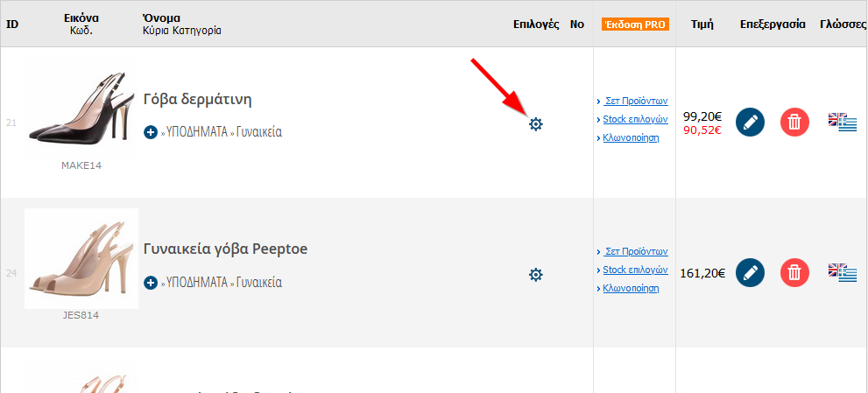The image size is (868, 393).
Task: Click the UK flag for Γόβα δερμάτινη
Action: tap(836, 119)
